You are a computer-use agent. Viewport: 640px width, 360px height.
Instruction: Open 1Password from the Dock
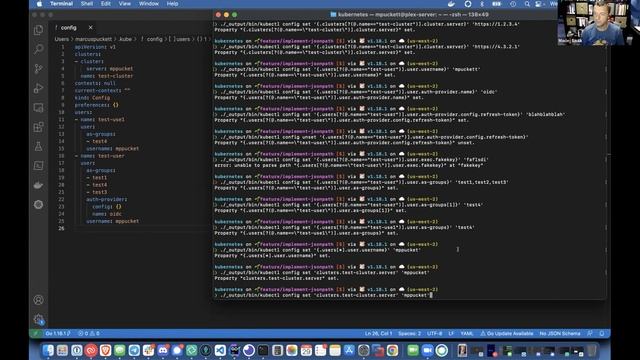point(77,350)
